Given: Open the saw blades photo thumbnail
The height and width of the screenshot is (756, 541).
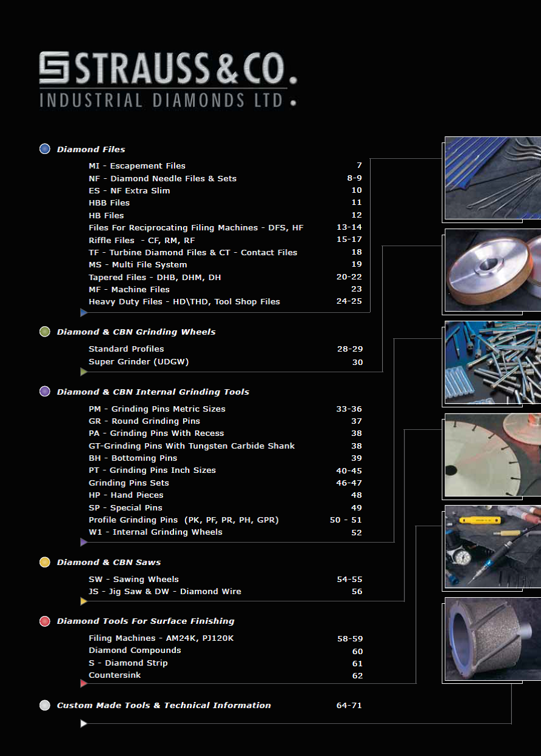Looking at the screenshot, I should (x=492, y=455).
